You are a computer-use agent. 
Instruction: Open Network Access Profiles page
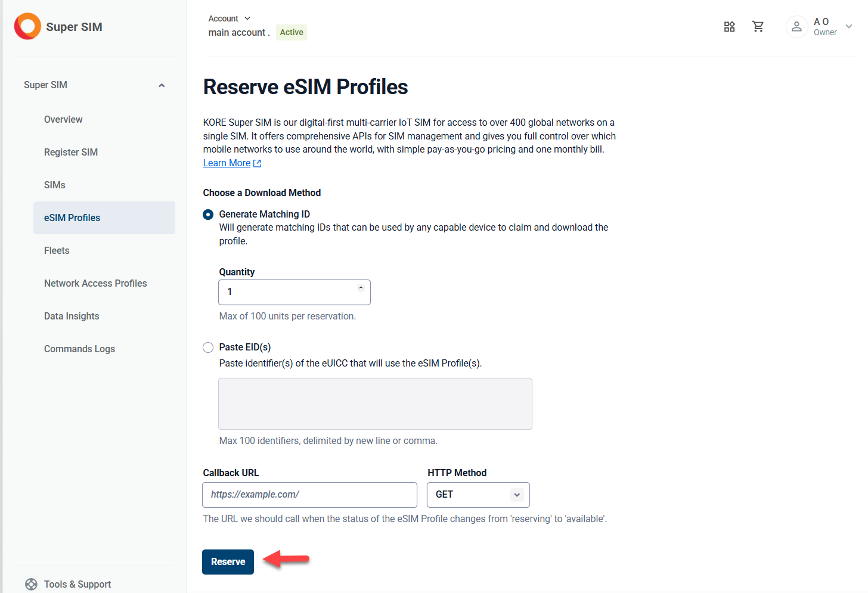[95, 284]
